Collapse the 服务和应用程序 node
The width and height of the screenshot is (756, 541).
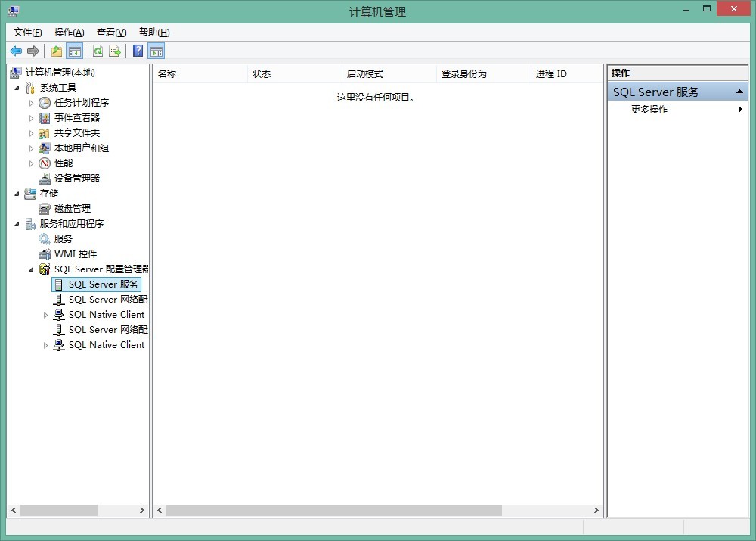click(17, 225)
